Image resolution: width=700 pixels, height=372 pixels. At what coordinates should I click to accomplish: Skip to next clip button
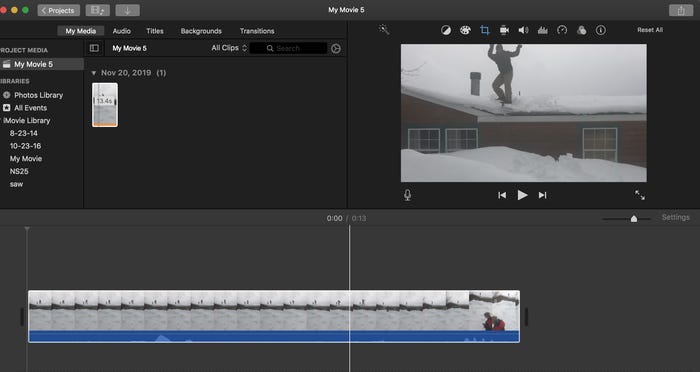[542, 195]
